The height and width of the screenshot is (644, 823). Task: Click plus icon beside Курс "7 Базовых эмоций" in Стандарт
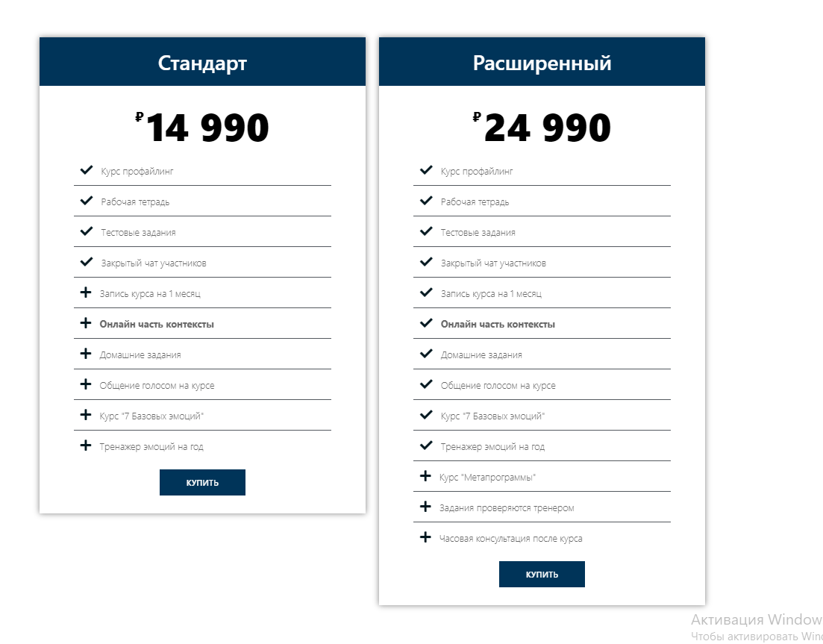[86, 416]
